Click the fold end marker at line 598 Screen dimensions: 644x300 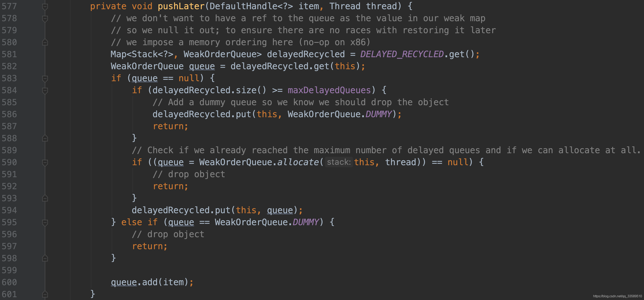pyautogui.click(x=45, y=258)
